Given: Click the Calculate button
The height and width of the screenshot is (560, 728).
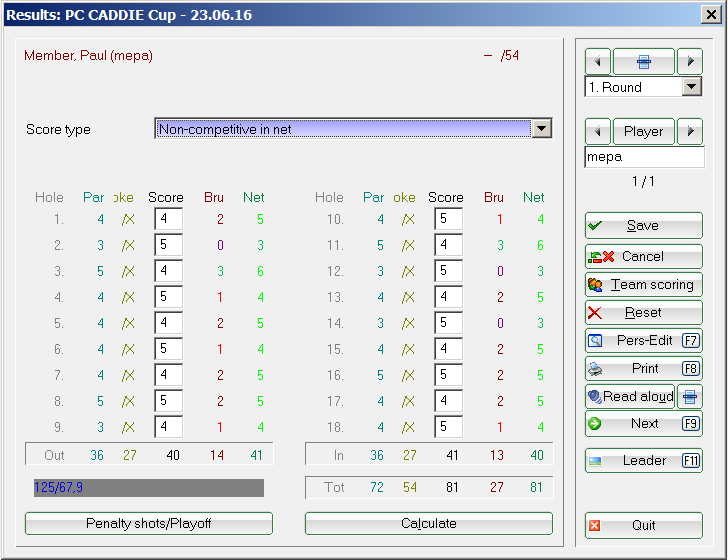Looking at the screenshot, I should click(x=429, y=523).
